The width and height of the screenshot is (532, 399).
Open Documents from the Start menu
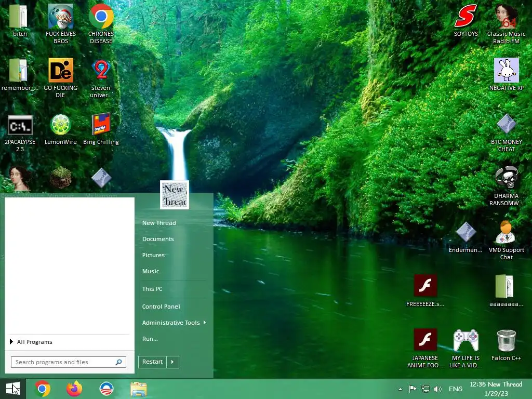tap(158, 239)
